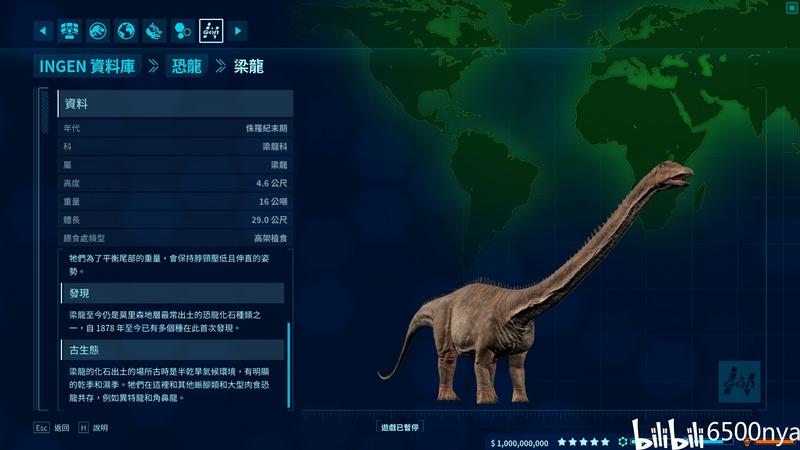Click the $1,000,000,000 funds display
800x450 pixels.
(519, 443)
